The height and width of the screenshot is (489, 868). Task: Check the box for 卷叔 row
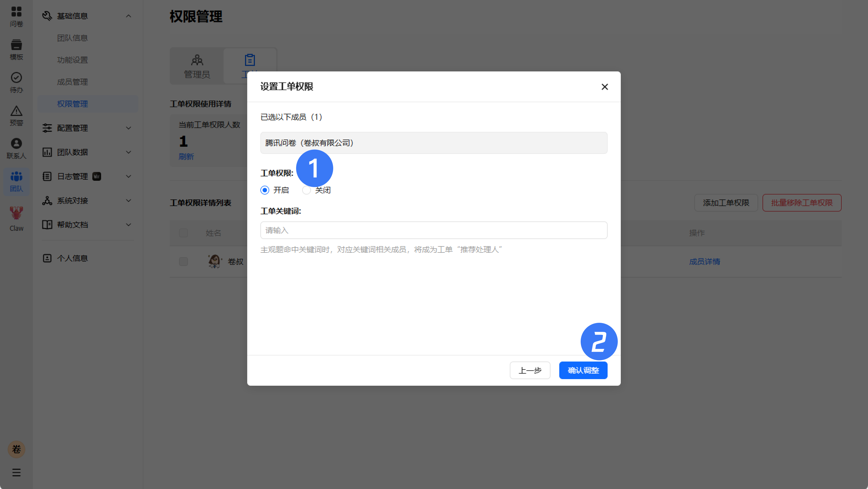pyautogui.click(x=183, y=262)
